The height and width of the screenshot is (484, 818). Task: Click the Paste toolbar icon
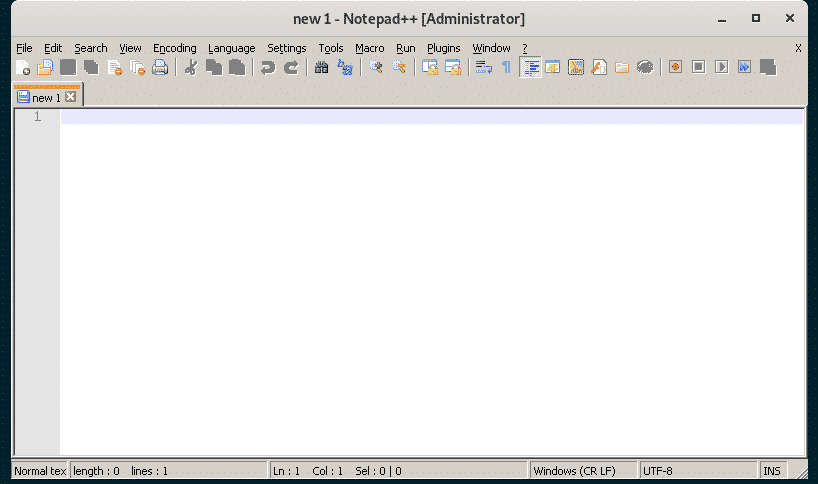[237, 67]
